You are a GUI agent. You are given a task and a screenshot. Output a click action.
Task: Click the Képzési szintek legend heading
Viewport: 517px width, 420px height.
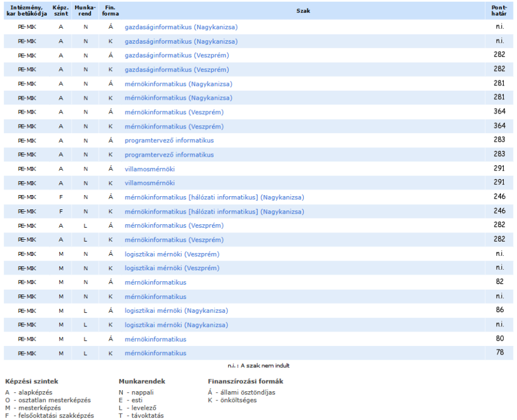(x=32, y=382)
